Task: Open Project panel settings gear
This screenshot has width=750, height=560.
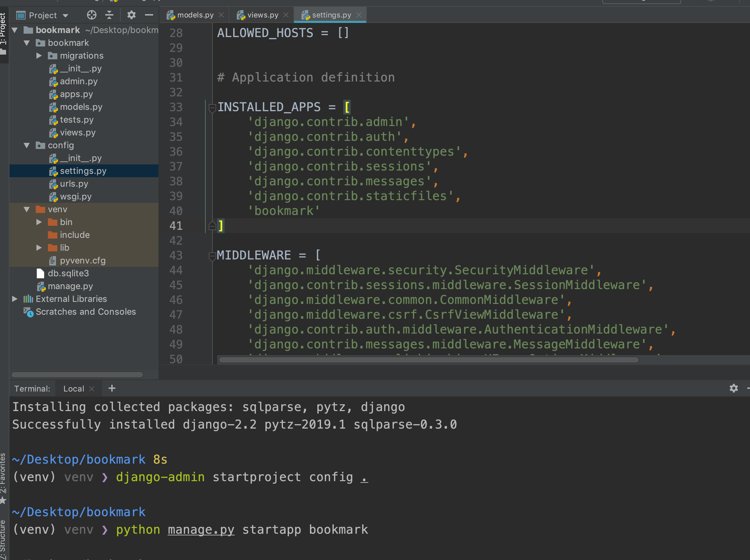Action: [131, 15]
